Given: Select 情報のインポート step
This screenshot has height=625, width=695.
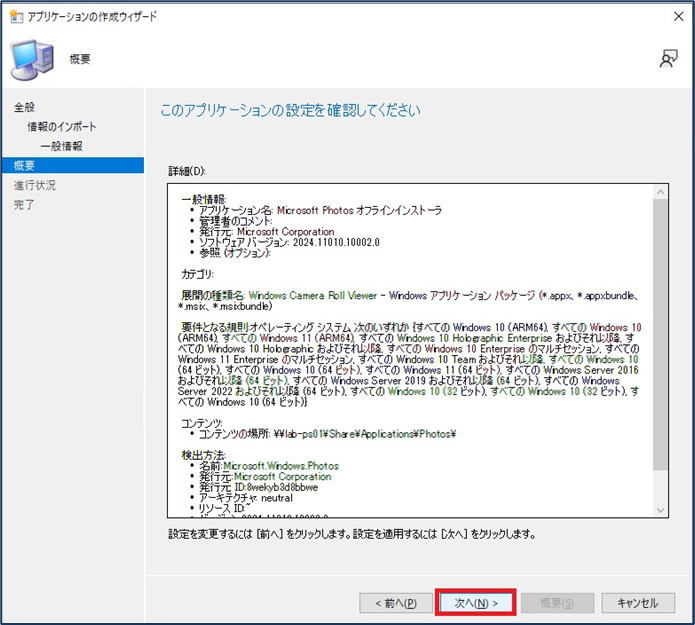Looking at the screenshot, I should click(x=62, y=127).
